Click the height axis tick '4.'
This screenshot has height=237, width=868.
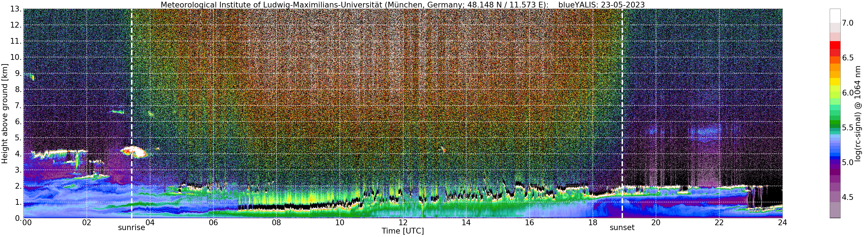coord(18,154)
